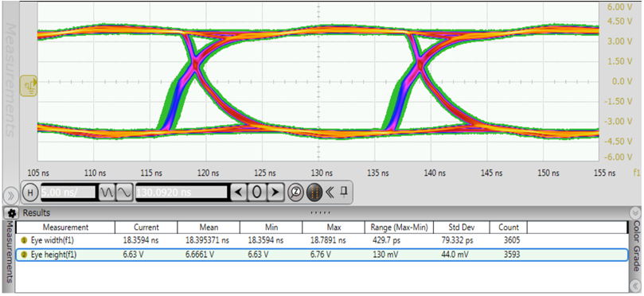Click the 130 ns time axis label
This screenshot has width=644, height=296.
(322, 173)
